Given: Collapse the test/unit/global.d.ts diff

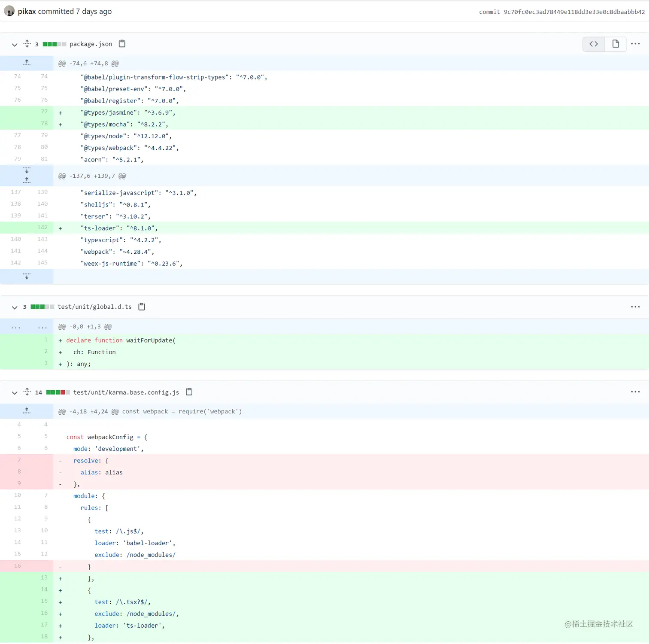Looking at the screenshot, I should click(x=15, y=307).
